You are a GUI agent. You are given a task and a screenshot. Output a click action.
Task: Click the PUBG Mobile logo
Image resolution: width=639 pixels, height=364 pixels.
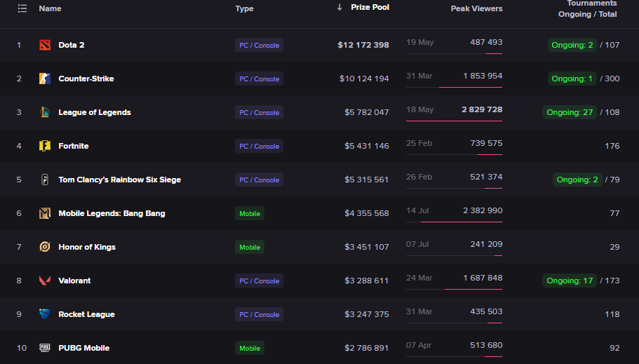pyautogui.click(x=45, y=348)
